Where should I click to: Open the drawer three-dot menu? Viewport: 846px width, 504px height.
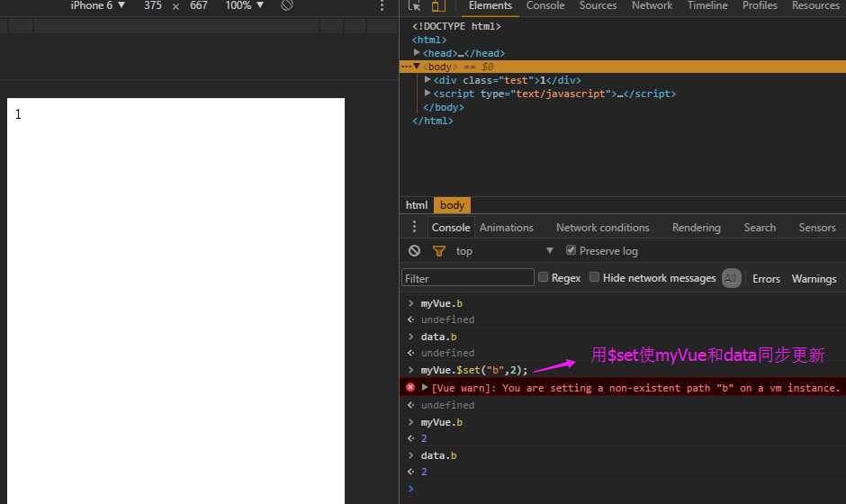coord(414,227)
